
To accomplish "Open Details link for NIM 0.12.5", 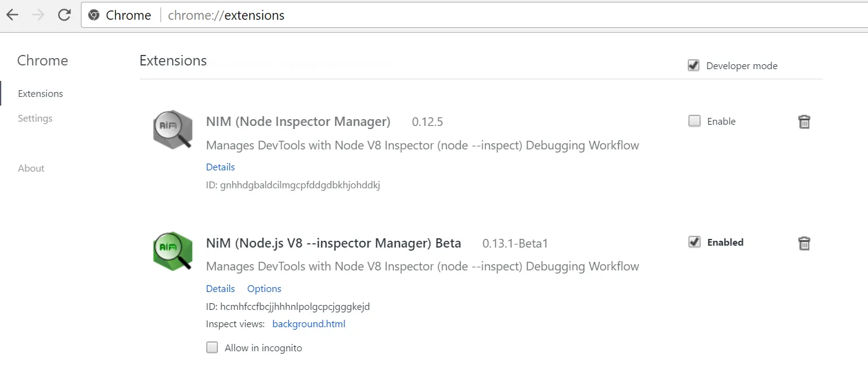I will [220, 167].
